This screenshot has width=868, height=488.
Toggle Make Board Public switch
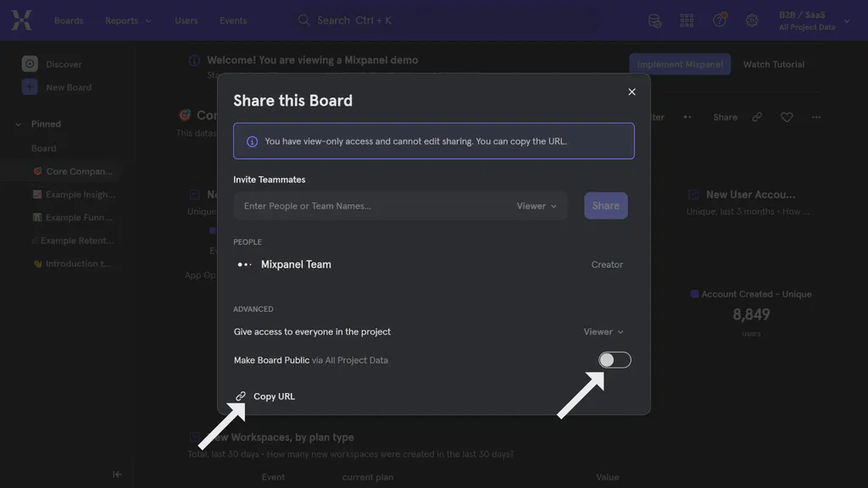click(x=615, y=359)
